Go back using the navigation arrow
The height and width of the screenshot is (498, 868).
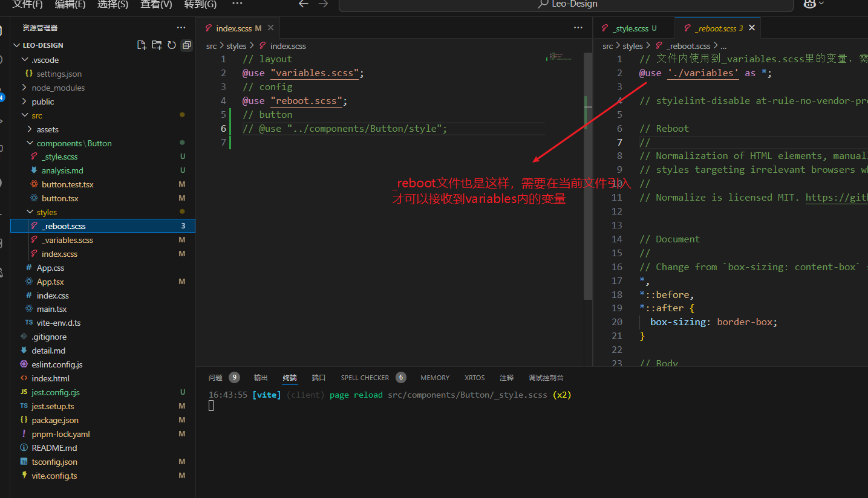click(x=304, y=4)
